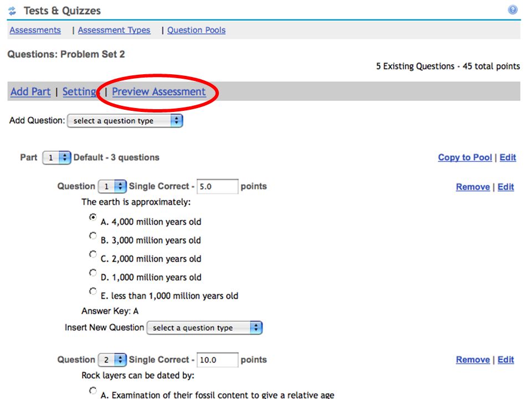Screen dimensions: 532x399
Task: Open the Question 1 number dropdown
Action: [x=112, y=186]
